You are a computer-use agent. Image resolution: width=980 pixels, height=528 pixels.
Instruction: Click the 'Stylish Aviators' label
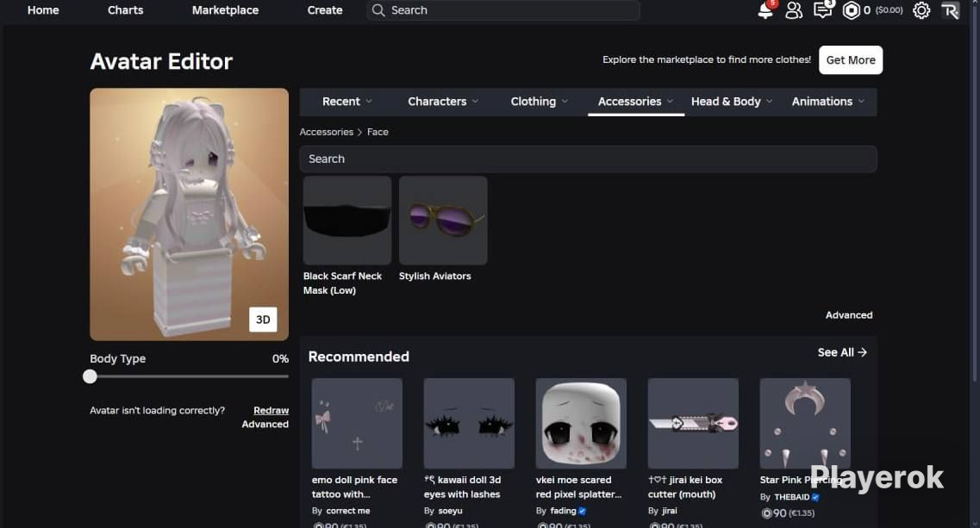coord(435,276)
